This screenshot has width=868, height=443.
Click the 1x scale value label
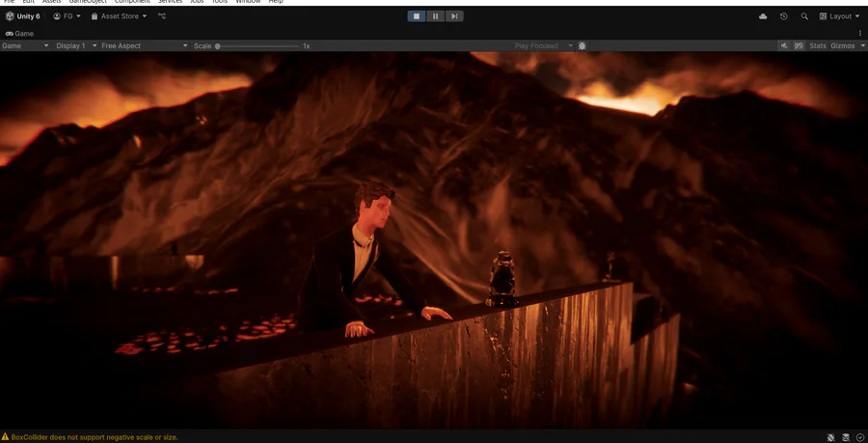pos(306,46)
